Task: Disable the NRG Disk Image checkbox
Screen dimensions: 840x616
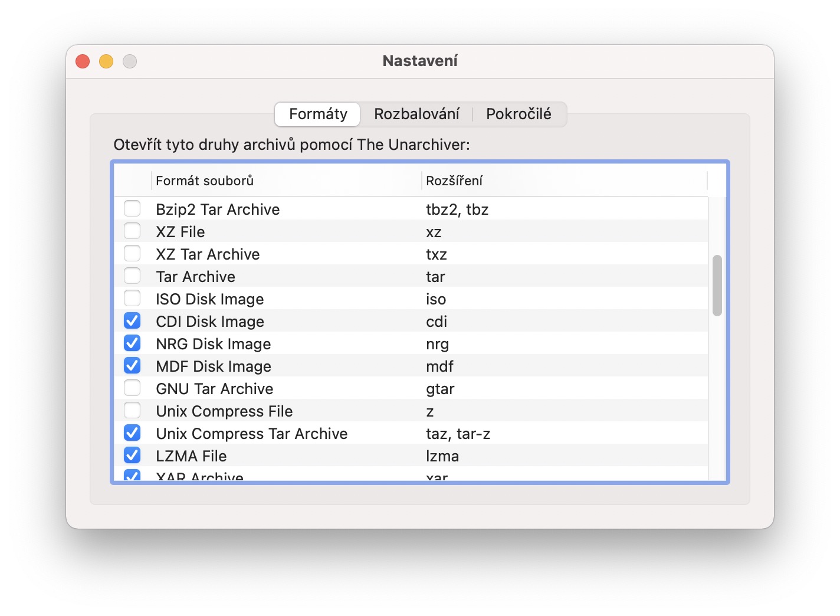Action: (x=132, y=343)
